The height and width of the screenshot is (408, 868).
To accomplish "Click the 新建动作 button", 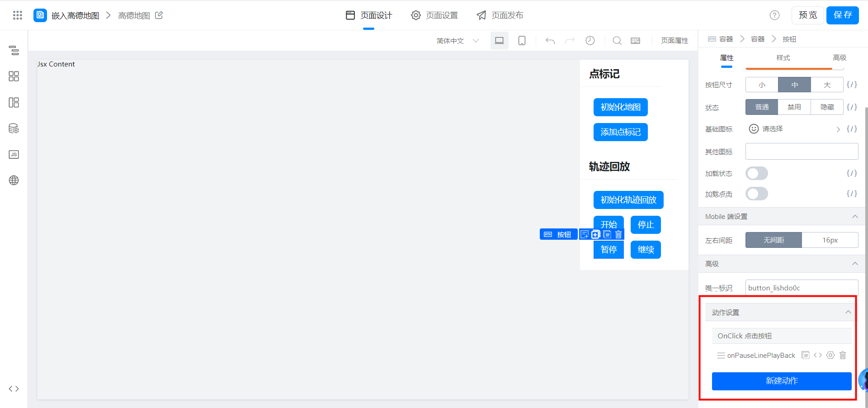I will click(x=782, y=381).
